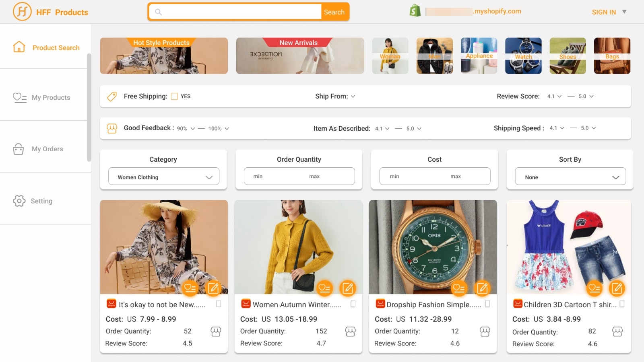Tick the checkbox on the Dropship Fashion product
The height and width of the screenshot is (362, 644).
pos(487,304)
